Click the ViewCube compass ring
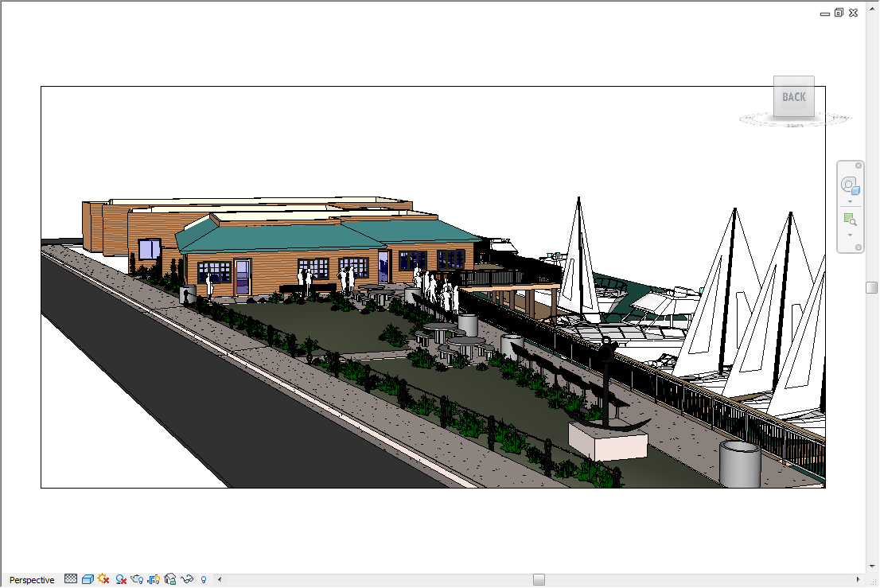 coord(795,119)
